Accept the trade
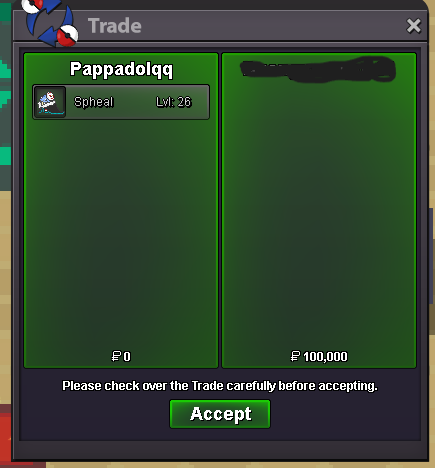The width and height of the screenshot is (435, 468). click(x=220, y=414)
